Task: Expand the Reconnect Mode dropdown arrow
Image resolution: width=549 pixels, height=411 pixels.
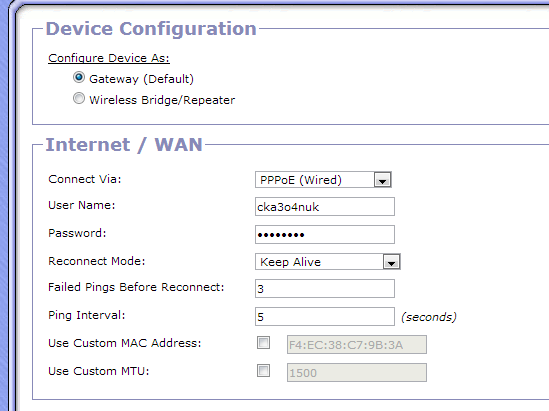Action: click(x=391, y=262)
